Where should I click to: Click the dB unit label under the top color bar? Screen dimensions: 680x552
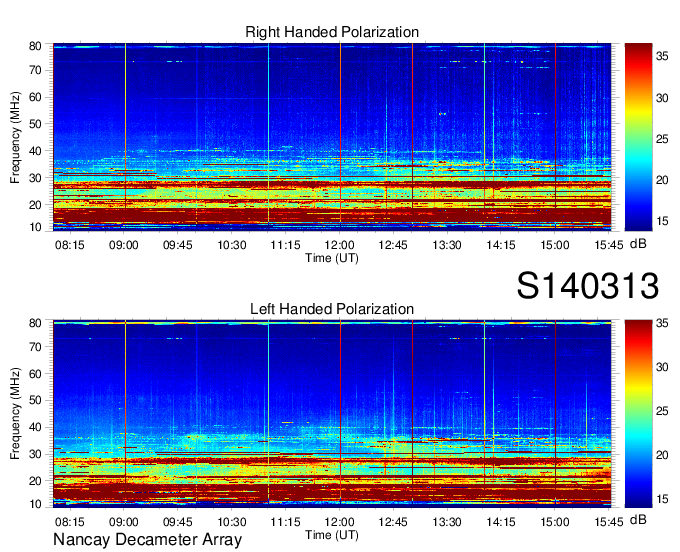pos(638,244)
